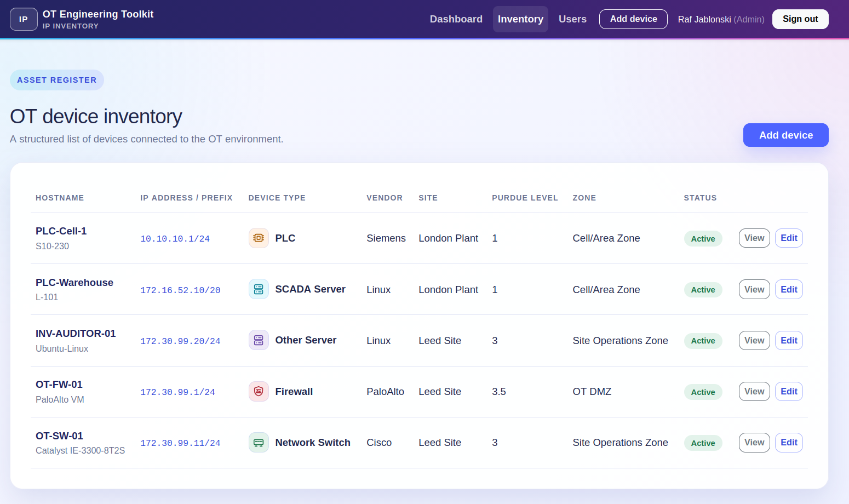The image size is (849, 504).
Task: Click Add device in the top navigation
Action: [633, 19]
